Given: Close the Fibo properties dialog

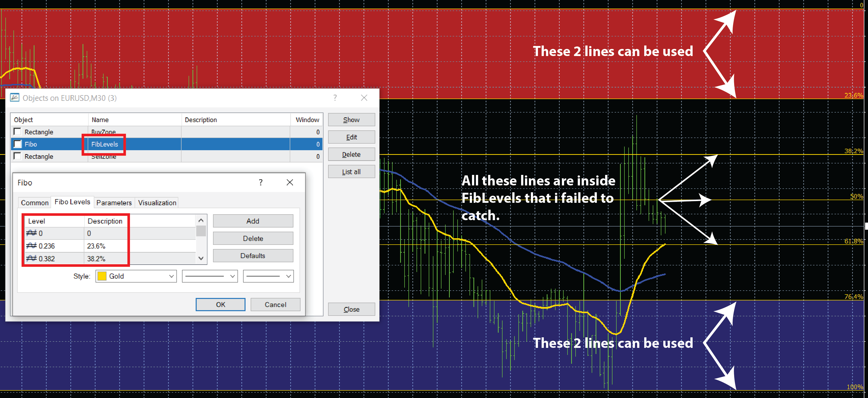Looking at the screenshot, I should tap(290, 182).
